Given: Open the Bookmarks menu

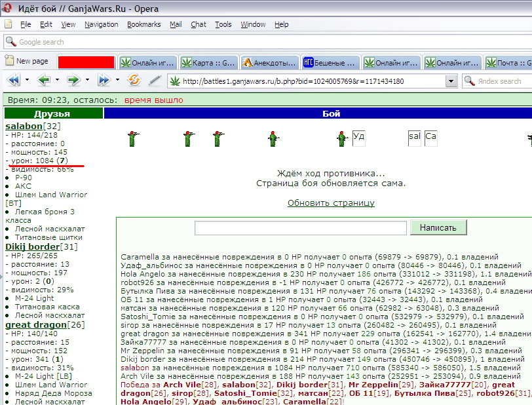Looking at the screenshot, I should click(144, 24).
